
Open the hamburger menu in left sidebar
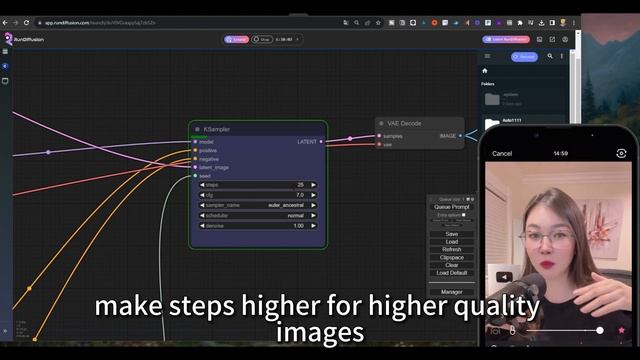coord(5,52)
